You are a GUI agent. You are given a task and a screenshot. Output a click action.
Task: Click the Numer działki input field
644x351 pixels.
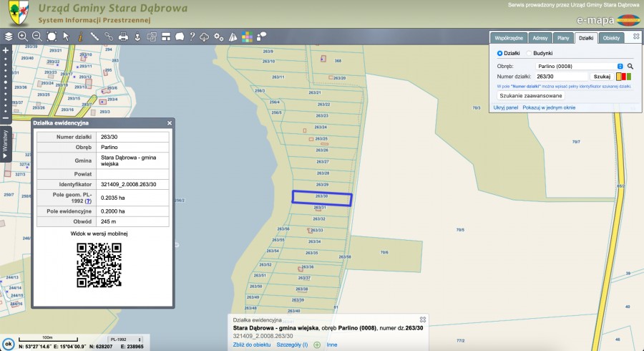561,76
